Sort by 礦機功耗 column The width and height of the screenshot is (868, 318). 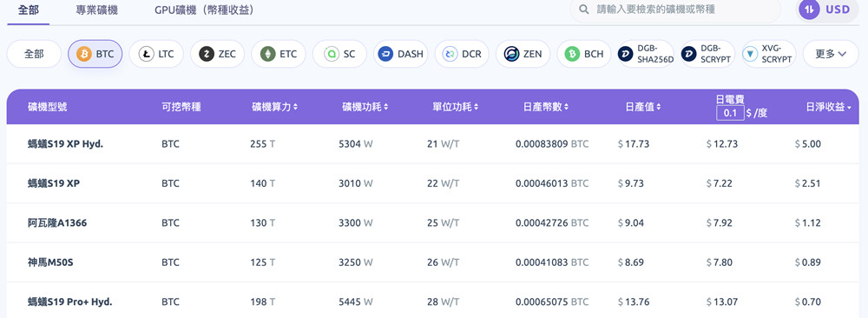click(x=365, y=107)
